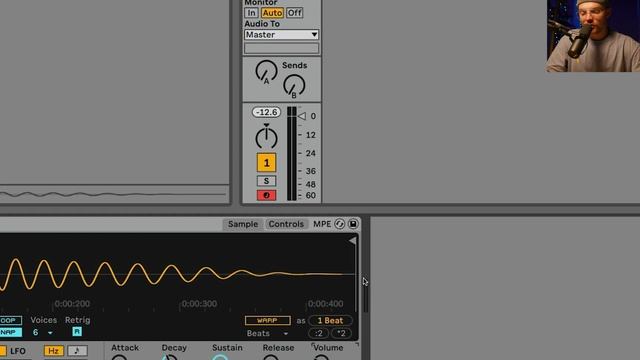Click the volume fader triangle handle at 0
Viewport: 640px width, 360px height.
(302, 116)
